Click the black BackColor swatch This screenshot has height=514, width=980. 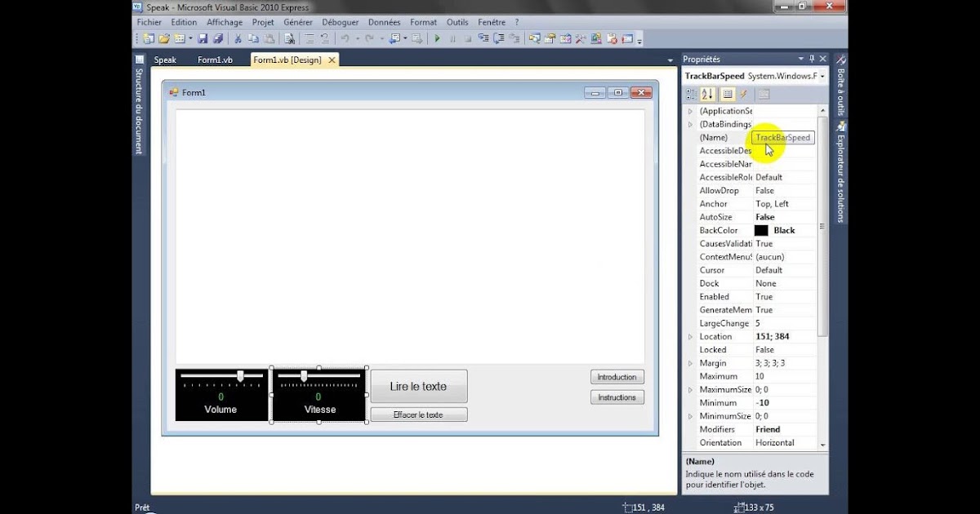click(x=761, y=231)
